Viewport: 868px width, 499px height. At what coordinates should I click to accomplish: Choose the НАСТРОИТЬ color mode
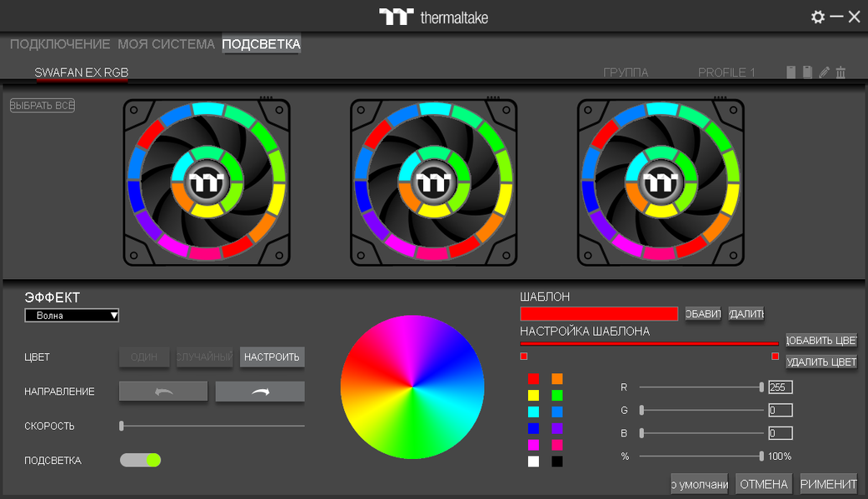[272, 357]
